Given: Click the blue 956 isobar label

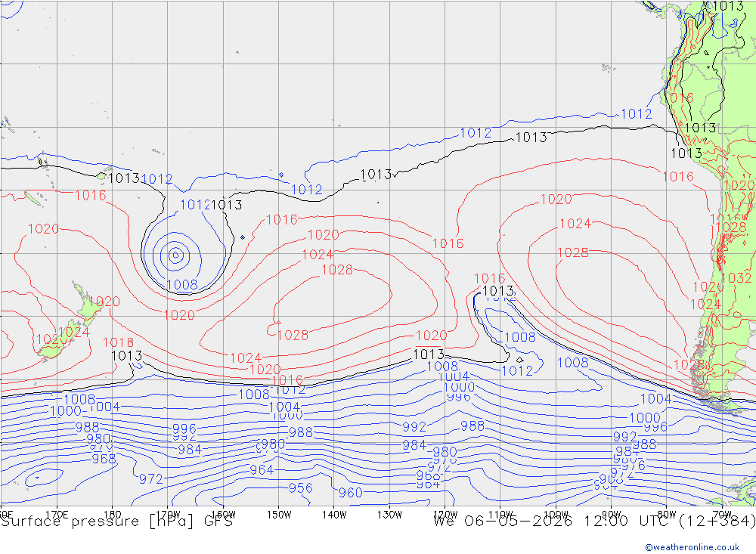Looking at the screenshot, I should (300, 488).
